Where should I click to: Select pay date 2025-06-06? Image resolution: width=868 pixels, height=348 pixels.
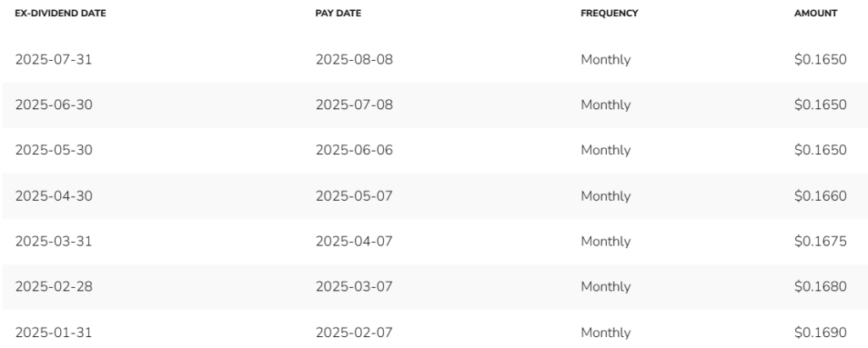[x=354, y=151]
